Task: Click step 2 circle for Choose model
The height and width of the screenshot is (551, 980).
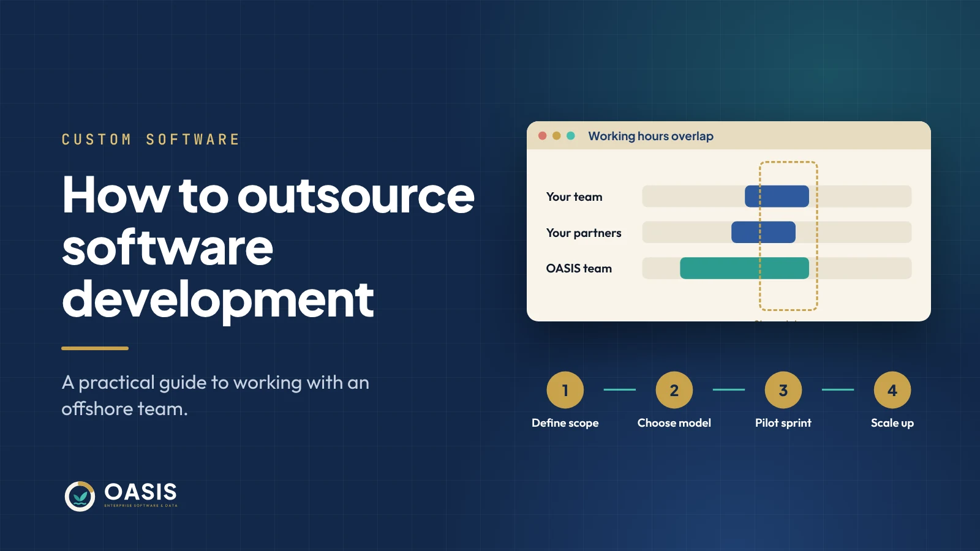Action: [674, 390]
